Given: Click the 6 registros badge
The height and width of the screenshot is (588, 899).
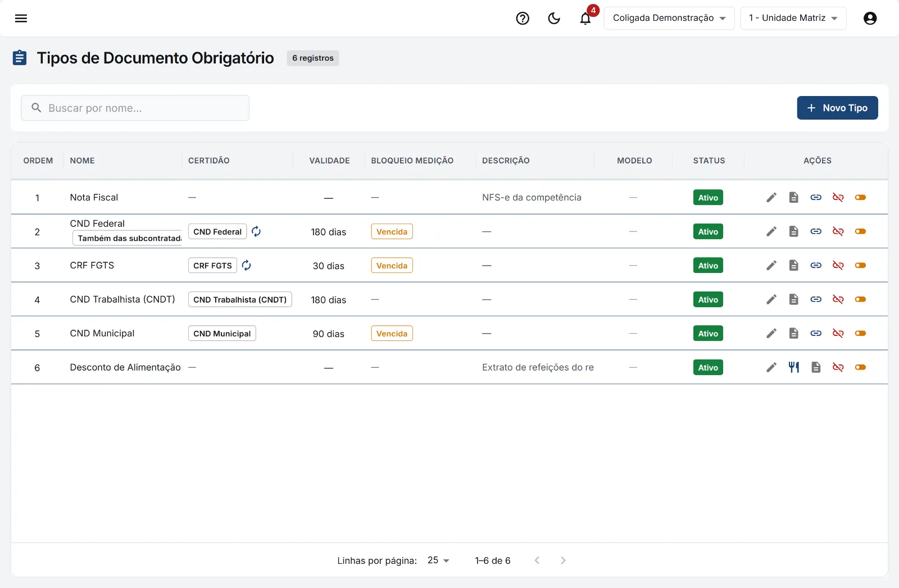Looking at the screenshot, I should pyautogui.click(x=313, y=58).
